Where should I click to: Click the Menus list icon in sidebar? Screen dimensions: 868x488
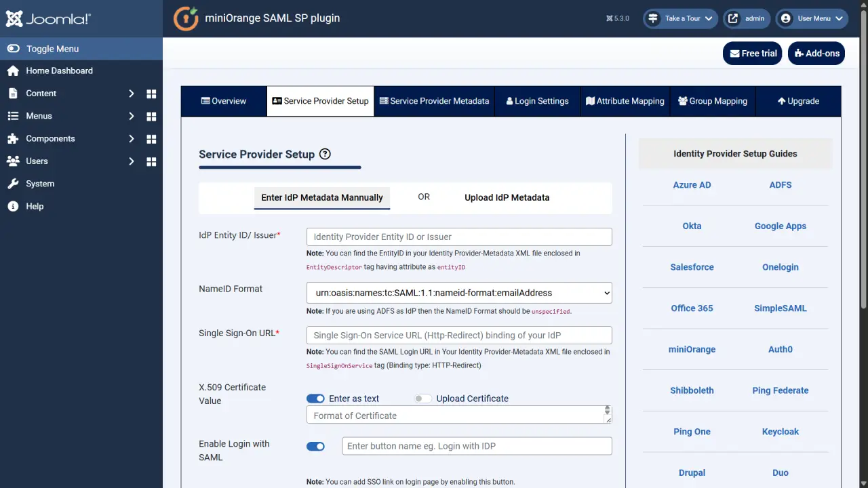(13, 116)
